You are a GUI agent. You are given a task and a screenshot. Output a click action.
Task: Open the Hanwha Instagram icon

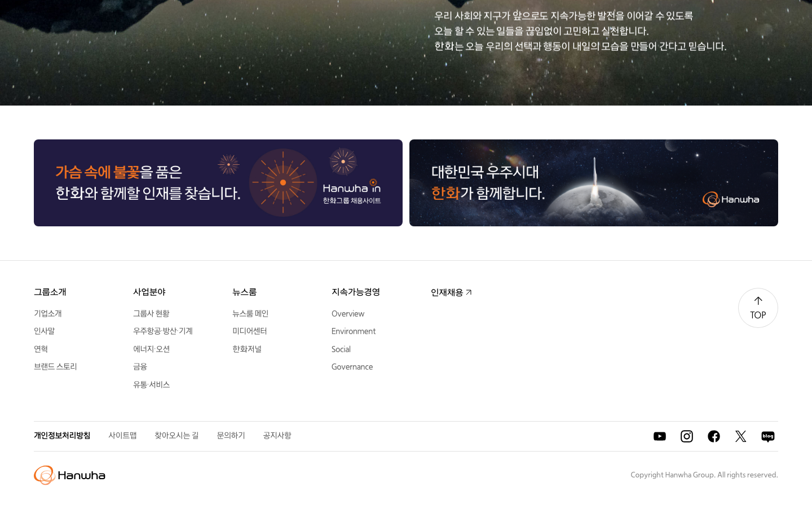687,436
